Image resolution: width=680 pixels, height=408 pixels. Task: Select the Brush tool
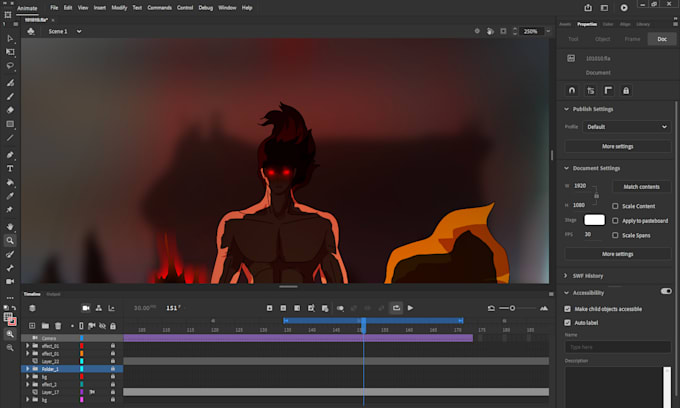[x=10, y=96]
